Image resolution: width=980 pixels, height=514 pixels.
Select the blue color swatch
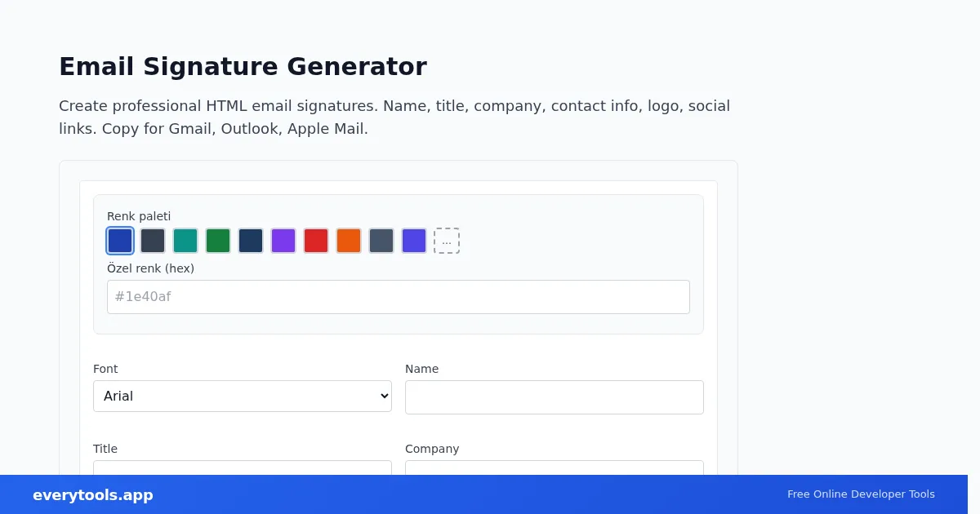point(120,241)
